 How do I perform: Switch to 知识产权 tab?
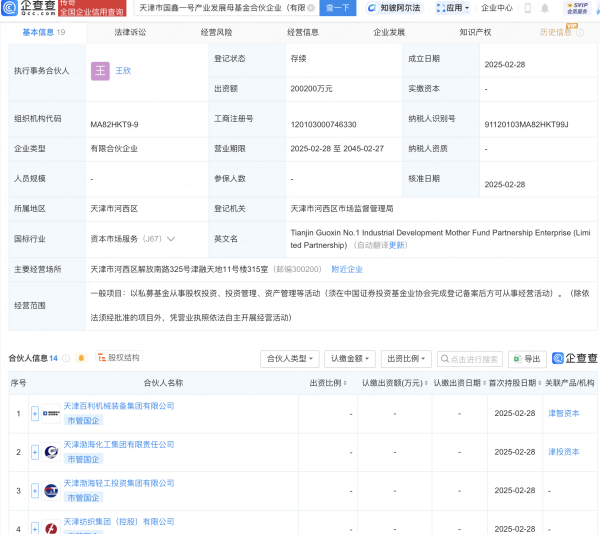tap(475, 32)
